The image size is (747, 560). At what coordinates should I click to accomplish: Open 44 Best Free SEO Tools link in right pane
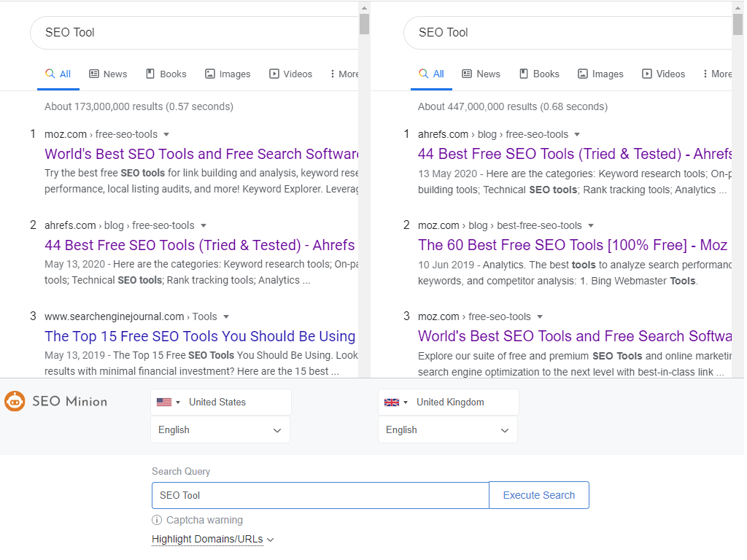pyautogui.click(x=575, y=154)
